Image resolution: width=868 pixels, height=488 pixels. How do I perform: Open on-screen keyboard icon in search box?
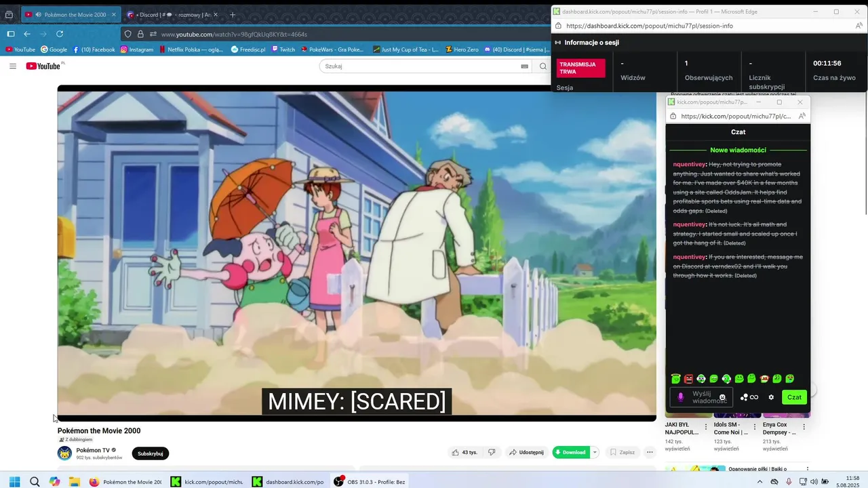pyautogui.click(x=524, y=66)
